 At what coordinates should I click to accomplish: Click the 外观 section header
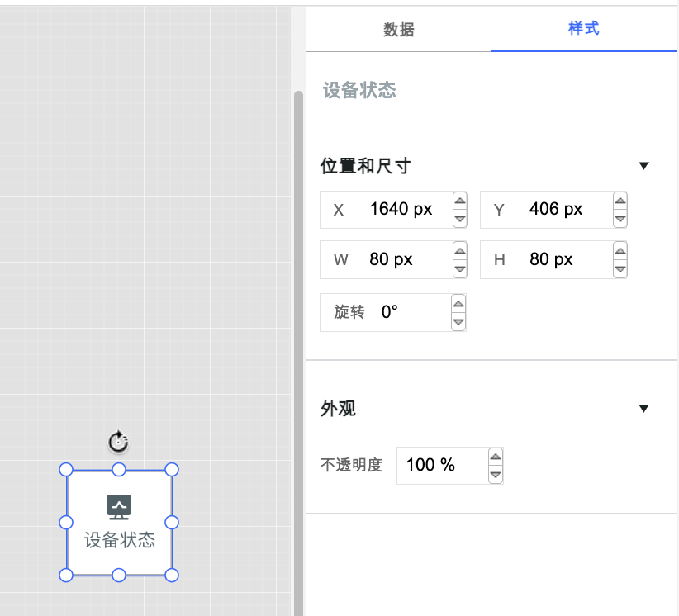pos(338,408)
